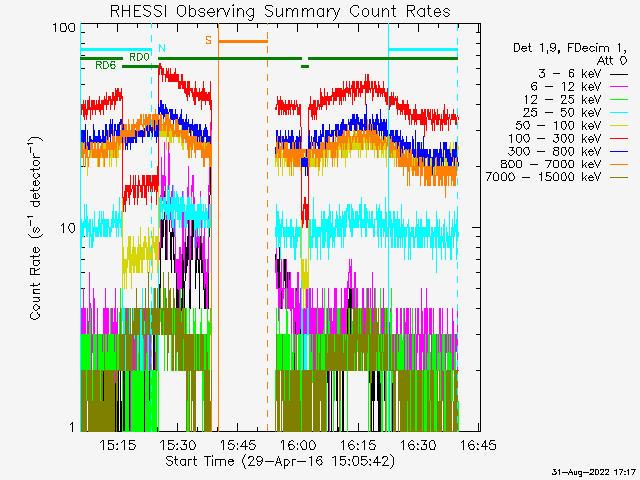Click the 10 y-axis tick label
This screenshot has width=640, height=480.
(68, 228)
